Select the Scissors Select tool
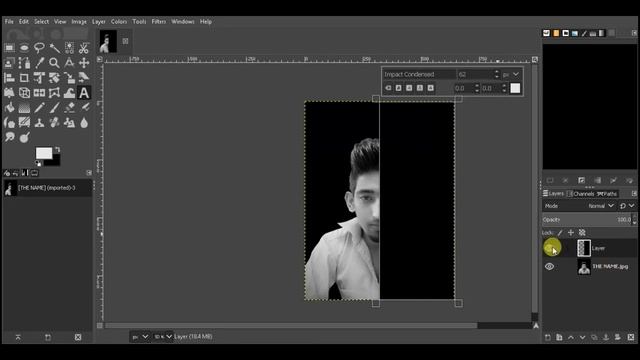This screenshot has height=360, width=640. pos(84,48)
